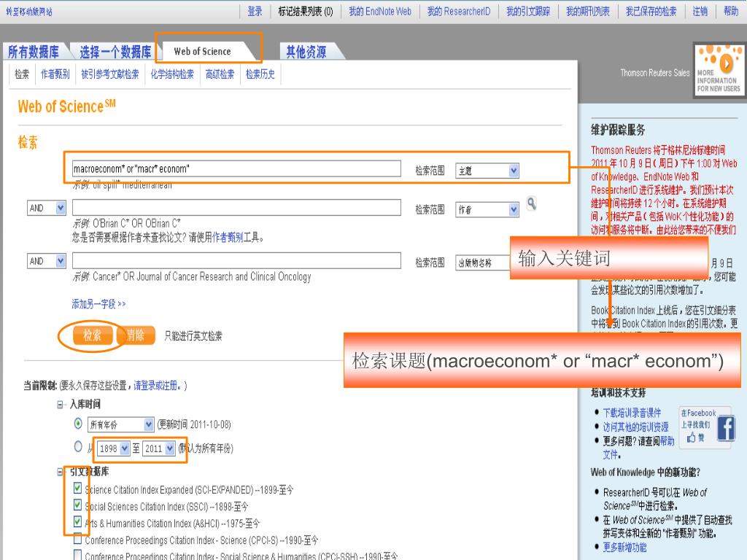747x560 pixels.
Task: Open the Search History sub-tab
Action: [260, 74]
